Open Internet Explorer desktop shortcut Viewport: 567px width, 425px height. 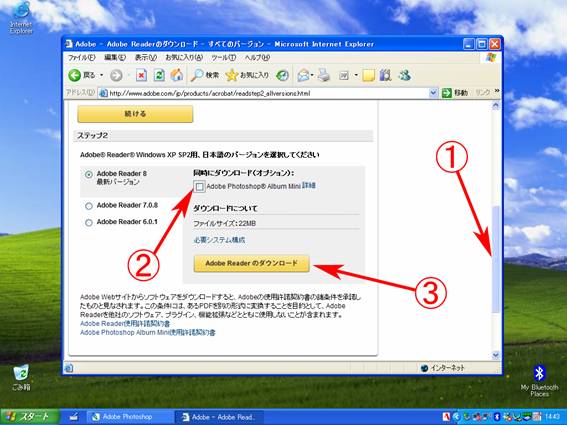(21, 18)
